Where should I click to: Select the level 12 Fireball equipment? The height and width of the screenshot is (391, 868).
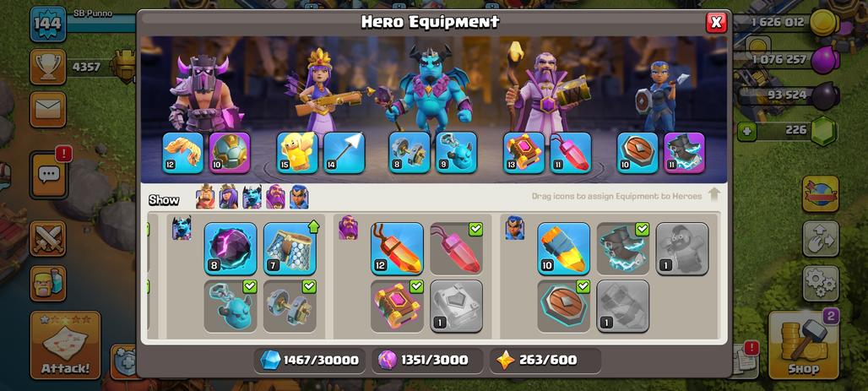(397, 248)
